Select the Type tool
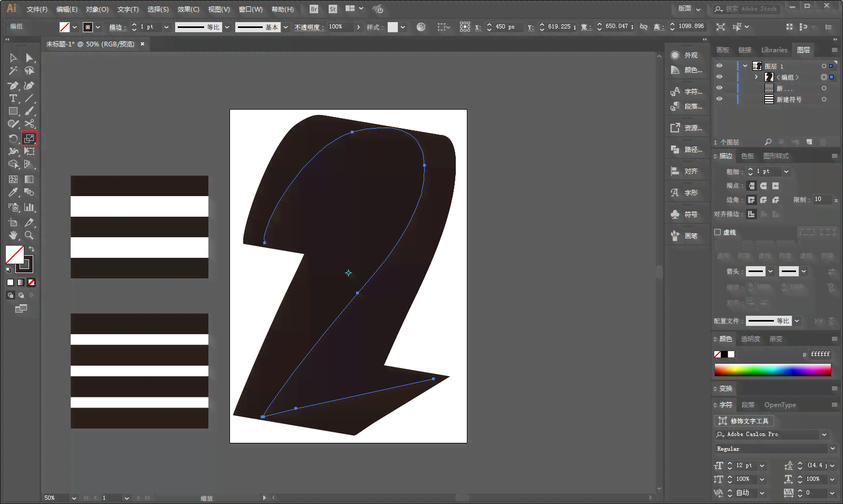Viewport: 843px width, 504px height. click(x=13, y=99)
